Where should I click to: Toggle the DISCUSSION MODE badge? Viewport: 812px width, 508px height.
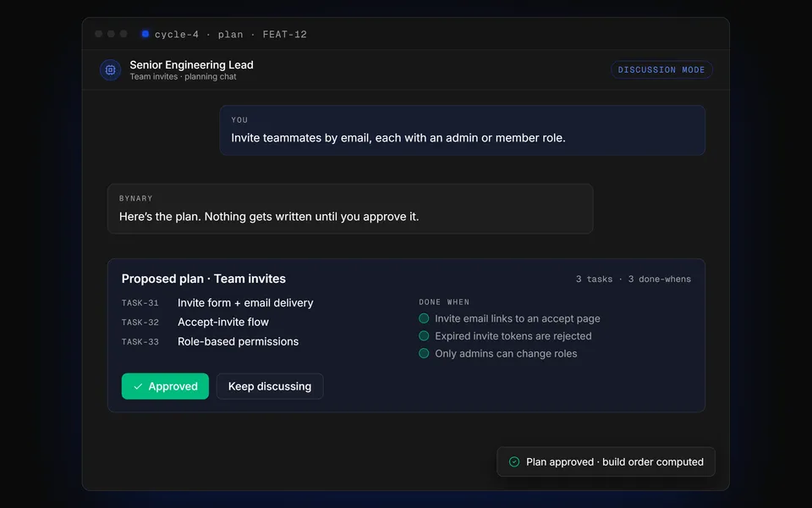click(x=661, y=70)
